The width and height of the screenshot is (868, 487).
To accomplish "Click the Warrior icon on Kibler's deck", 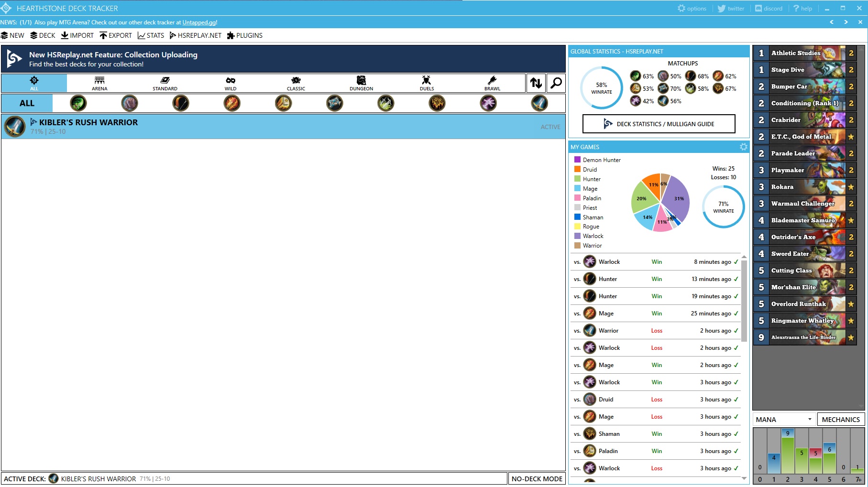I will 15,127.
